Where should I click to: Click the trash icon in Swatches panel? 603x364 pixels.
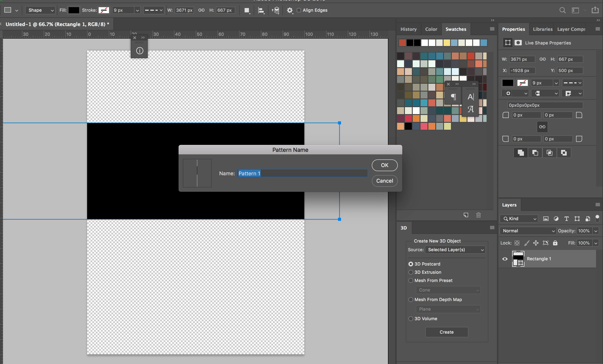pyautogui.click(x=479, y=215)
